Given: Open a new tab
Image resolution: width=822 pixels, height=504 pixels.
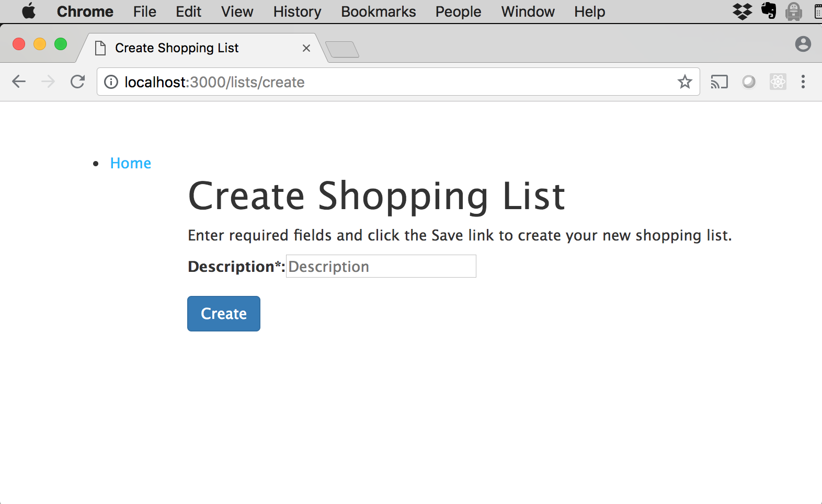Looking at the screenshot, I should click(x=342, y=49).
